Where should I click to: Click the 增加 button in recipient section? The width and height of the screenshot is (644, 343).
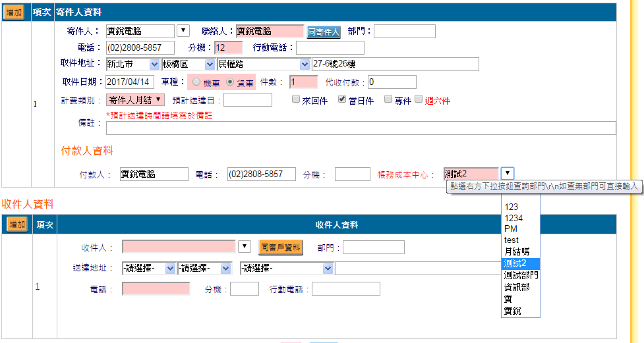point(17,224)
